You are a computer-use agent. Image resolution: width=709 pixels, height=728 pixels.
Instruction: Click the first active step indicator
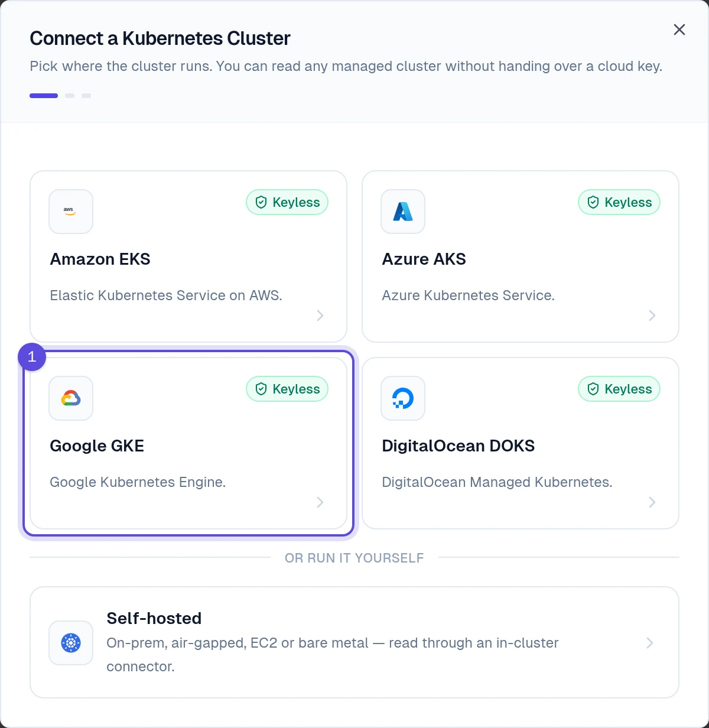click(44, 96)
